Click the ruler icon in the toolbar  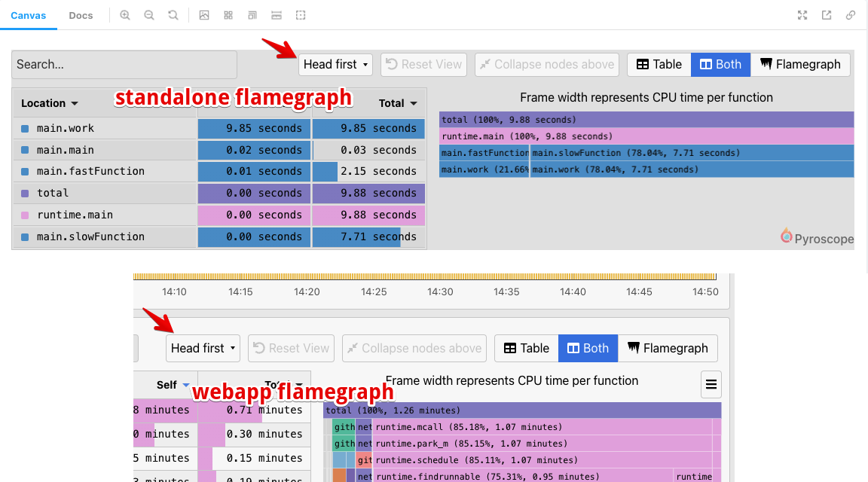(277, 16)
